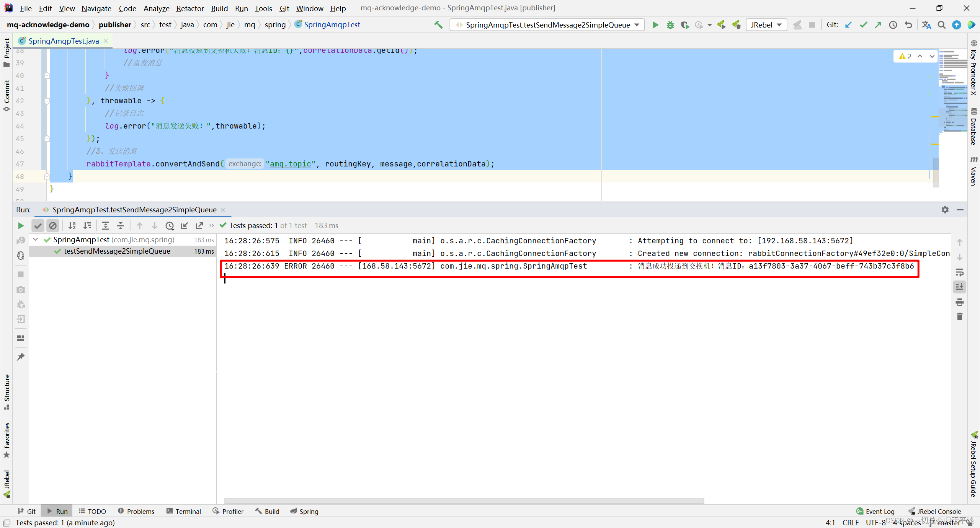
Task: Open the Maven side panel
Action: click(973, 171)
